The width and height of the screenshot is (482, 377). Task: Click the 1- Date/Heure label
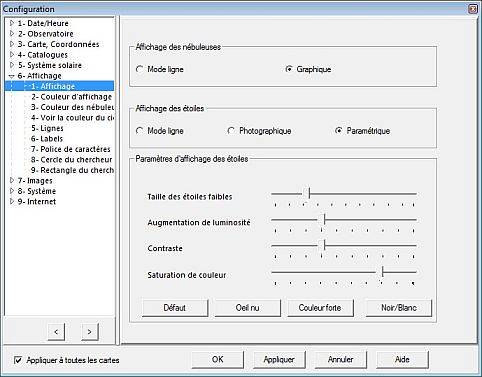tap(43, 23)
